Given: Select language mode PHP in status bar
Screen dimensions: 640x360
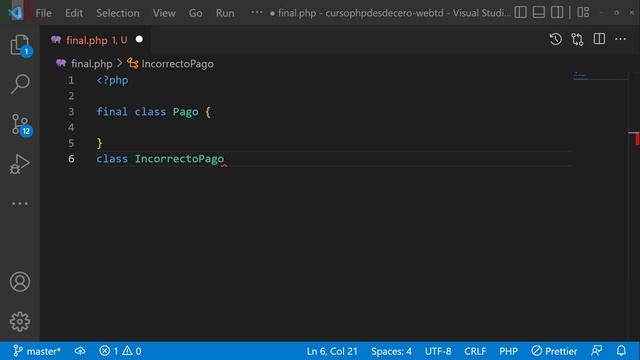Looking at the screenshot, I should [508, 351].
